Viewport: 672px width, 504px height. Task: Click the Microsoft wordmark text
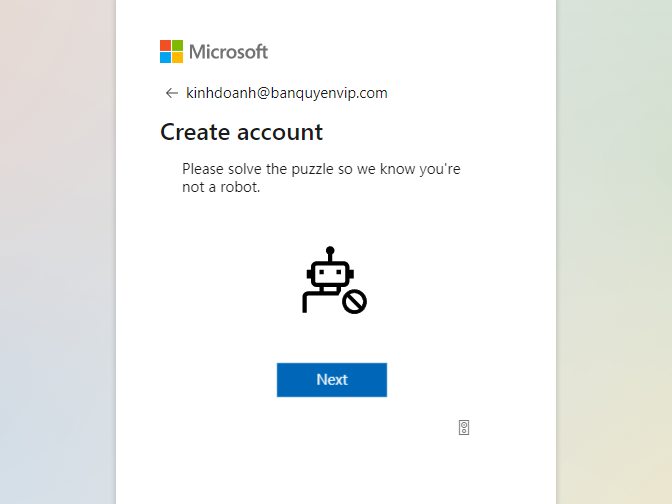point(228,51)
